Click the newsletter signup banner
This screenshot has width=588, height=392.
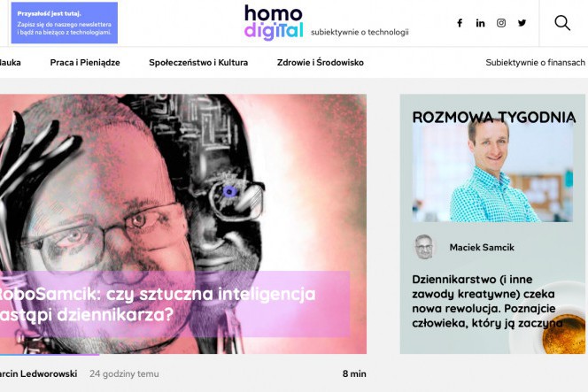point(64,23)
